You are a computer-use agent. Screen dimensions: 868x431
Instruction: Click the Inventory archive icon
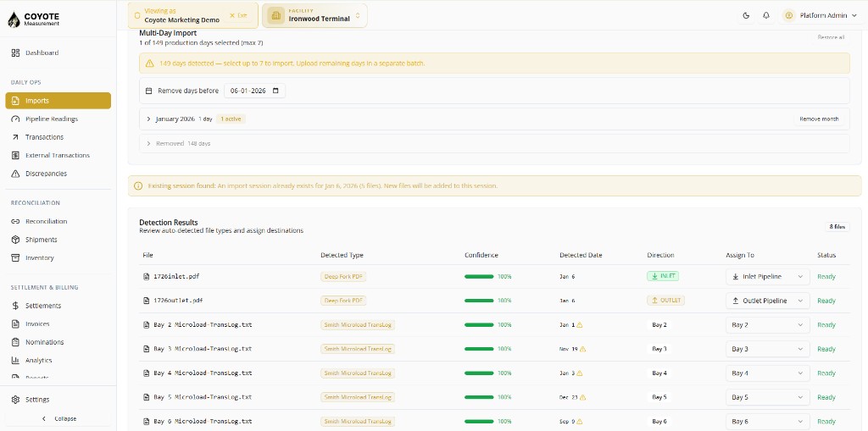[x=15, y=257]
